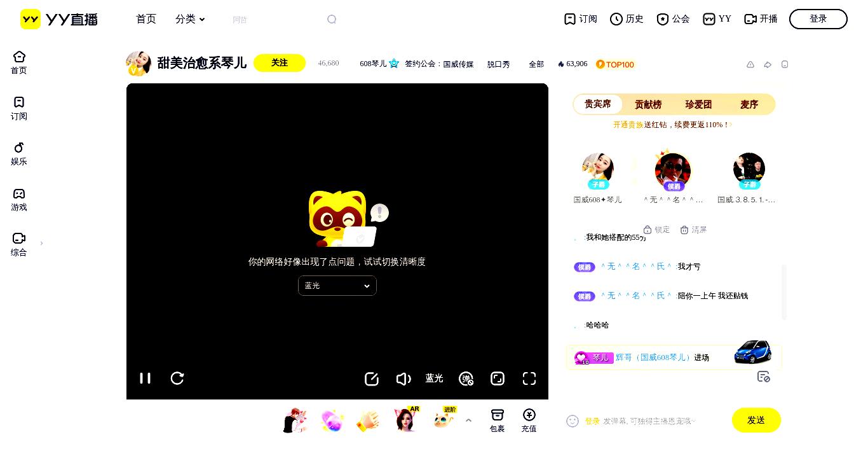Expand the sidebar chevron arrow
Screen dimensions: 868x458
click(x=42, y=243)
